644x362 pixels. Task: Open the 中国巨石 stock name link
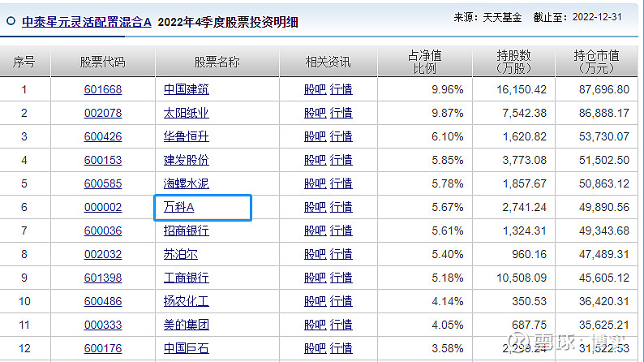pos(186,348)
